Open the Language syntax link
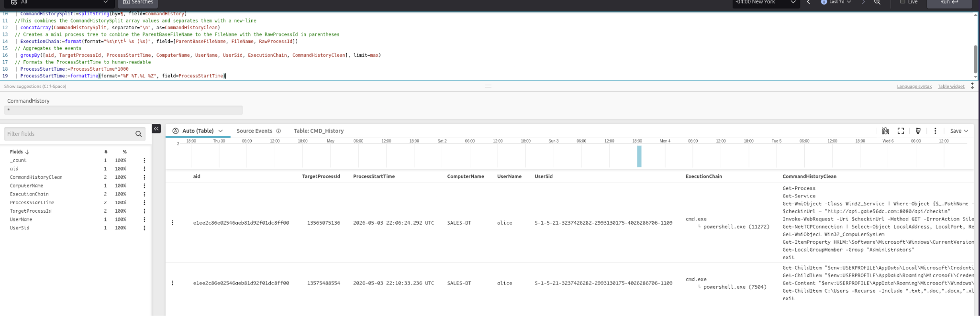This screenshot has width=980, height=316. click(914, 87)
